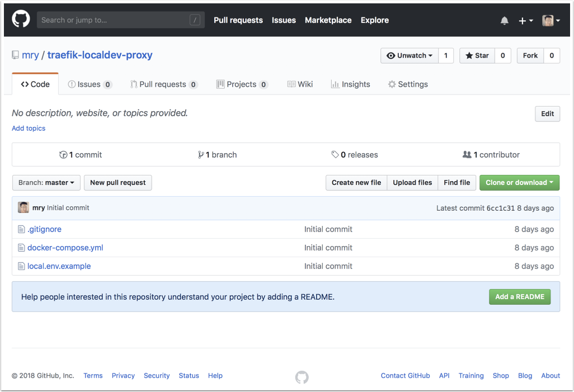Open Issues in the top navigation
Screen dimensions: 574x392
pos(284,20)
